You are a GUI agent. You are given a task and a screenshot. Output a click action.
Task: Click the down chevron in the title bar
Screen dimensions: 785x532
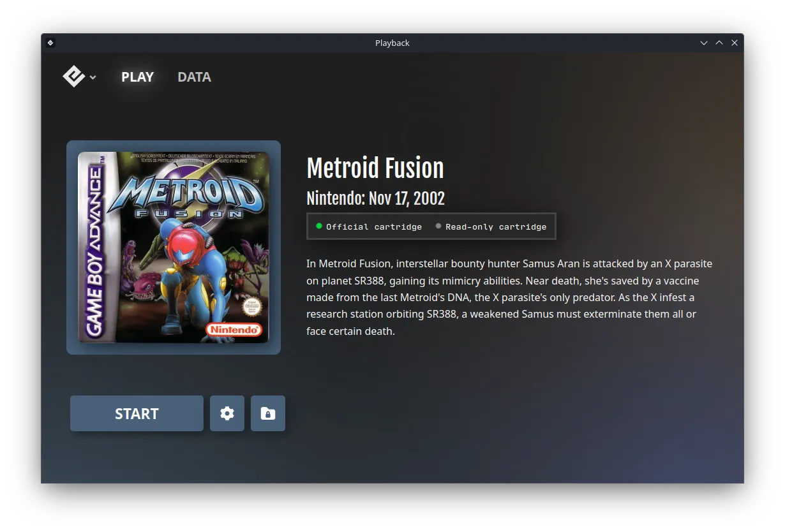click(703, 43)
